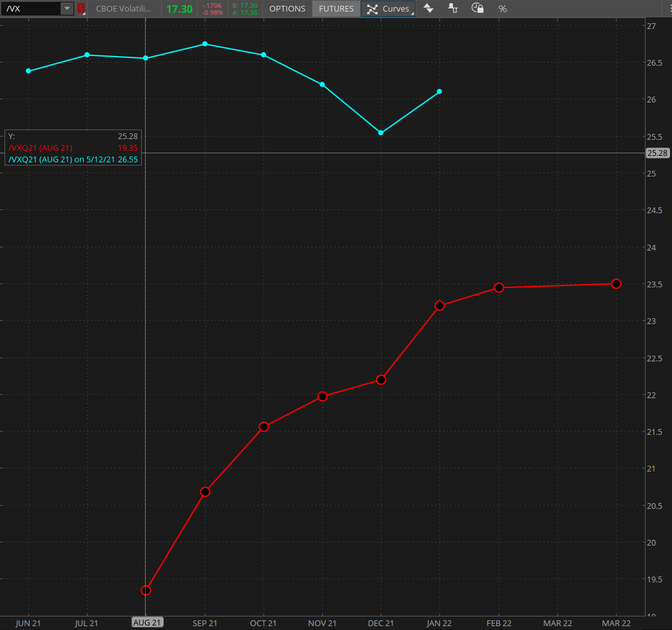Click the drawing tool pin icon
Viewport: 672px width, 630px height.
[453, 9]
